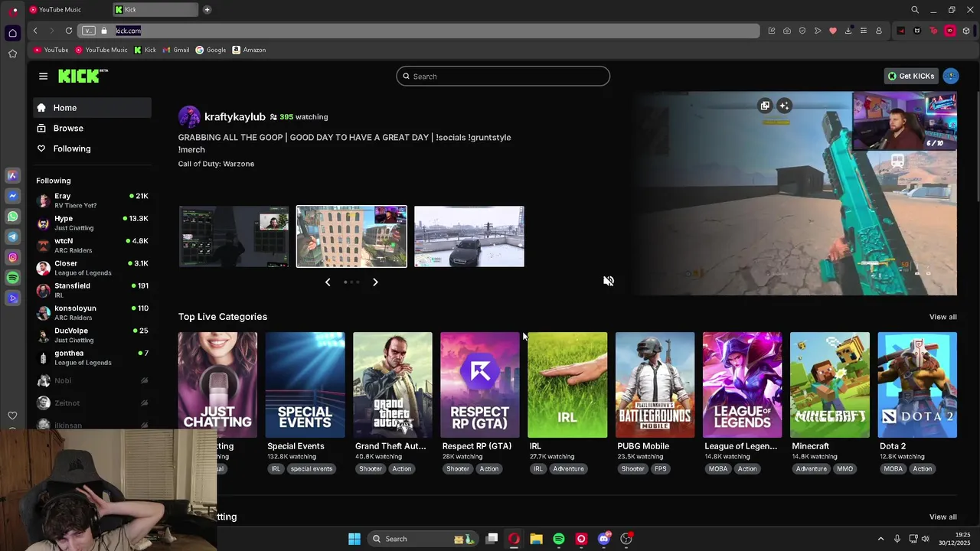
Task: Open the profile avatar menu
Action: pyautogui.click(x=951, y=76)
